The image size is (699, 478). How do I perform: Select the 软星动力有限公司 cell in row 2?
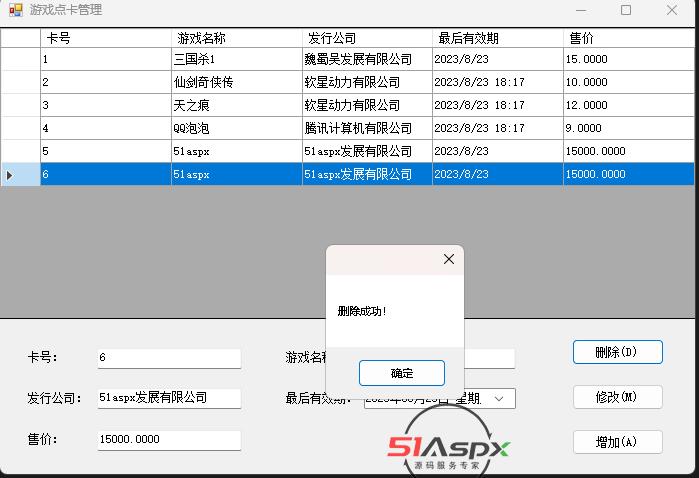pyautogui.click(x=367, y=82)
